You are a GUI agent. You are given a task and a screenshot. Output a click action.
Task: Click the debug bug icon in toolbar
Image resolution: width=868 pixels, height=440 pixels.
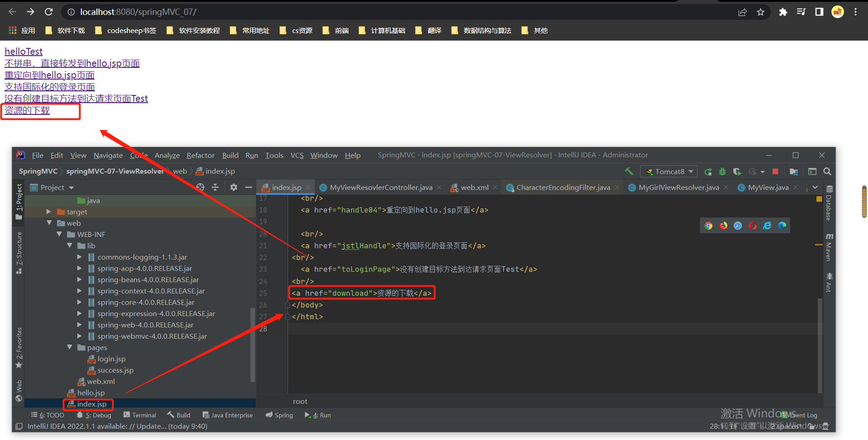click(x=722, y=171)
